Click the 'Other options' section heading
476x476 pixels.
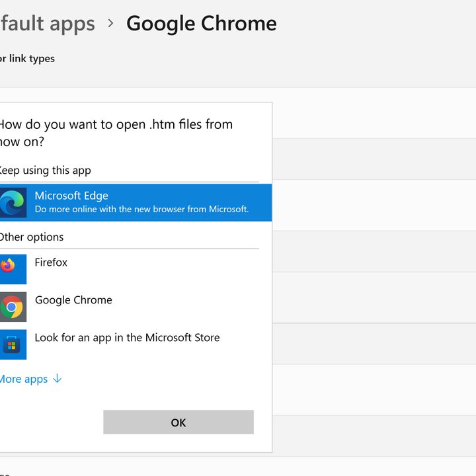tap(32, 237)
